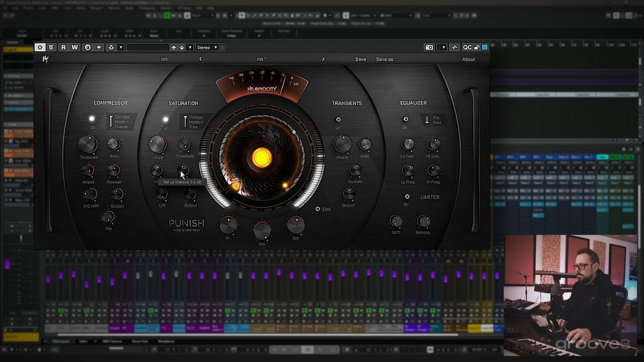Toggle the Compressor On switch
The height and width of the screenshot is (362, 644).
(x=92, y=119)
